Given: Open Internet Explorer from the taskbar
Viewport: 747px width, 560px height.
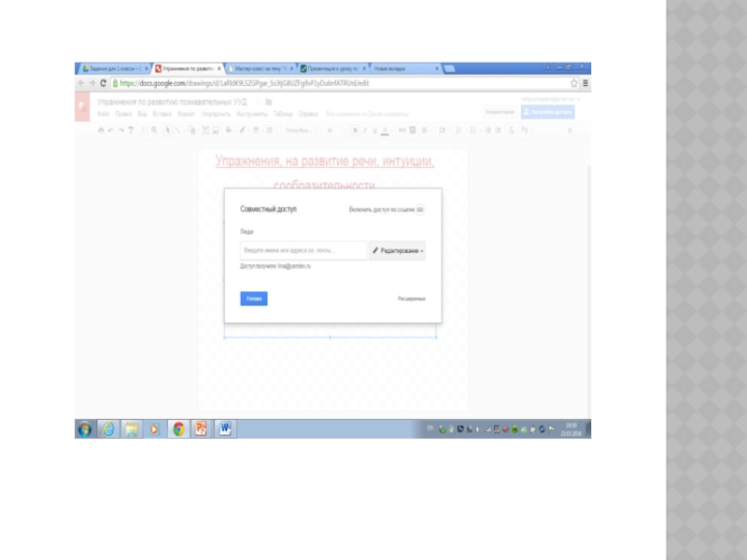Looking at the screenshot, I should tap(108, 429).
